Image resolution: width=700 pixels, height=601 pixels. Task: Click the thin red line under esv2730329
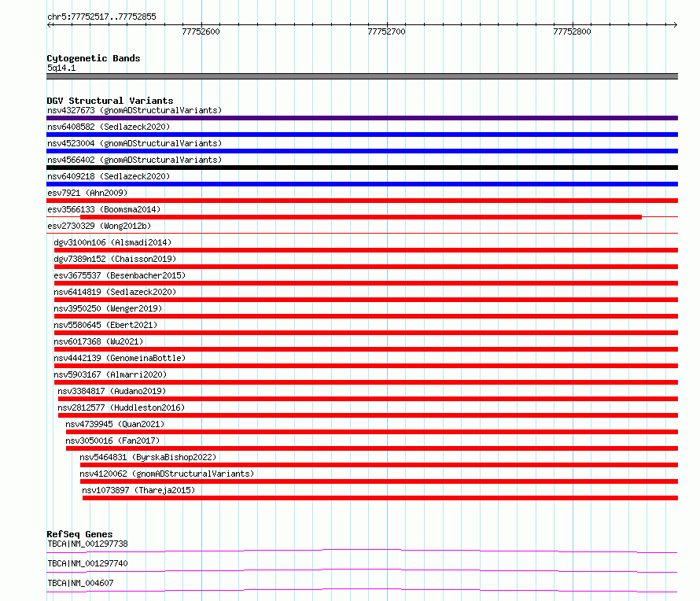tap(362, 233)
